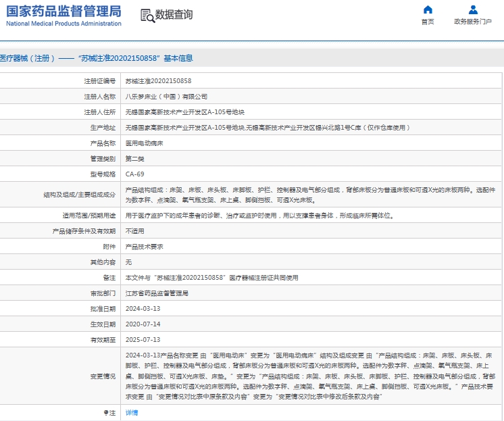504x421 pixels.
Task: Click 其他内容 value 无
Action: click(128, 262)
